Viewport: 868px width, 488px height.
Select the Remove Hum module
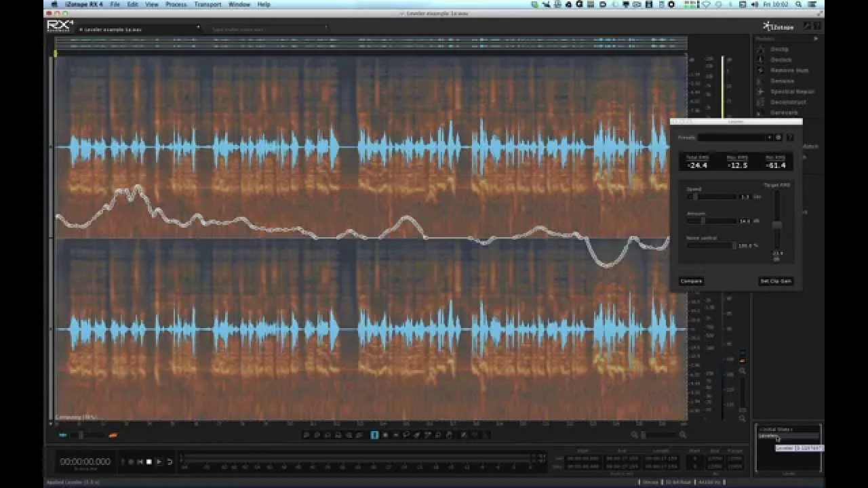click(x=787, y=70)
